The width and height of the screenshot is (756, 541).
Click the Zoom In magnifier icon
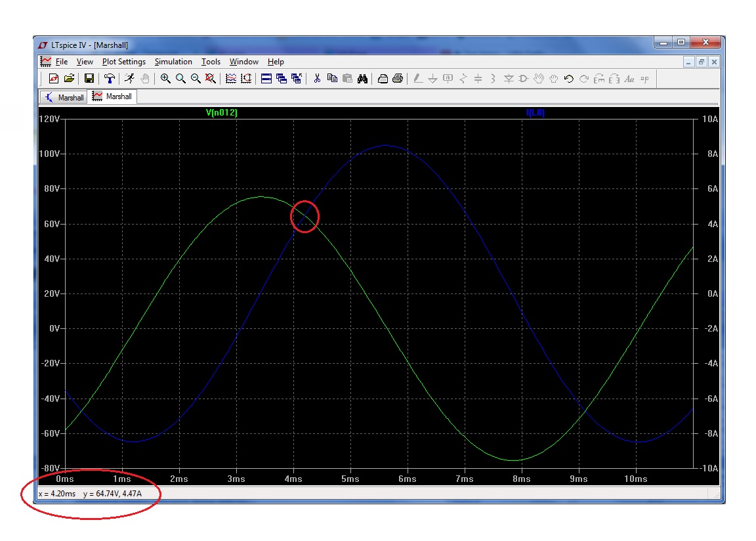click(x=165, y=79)
